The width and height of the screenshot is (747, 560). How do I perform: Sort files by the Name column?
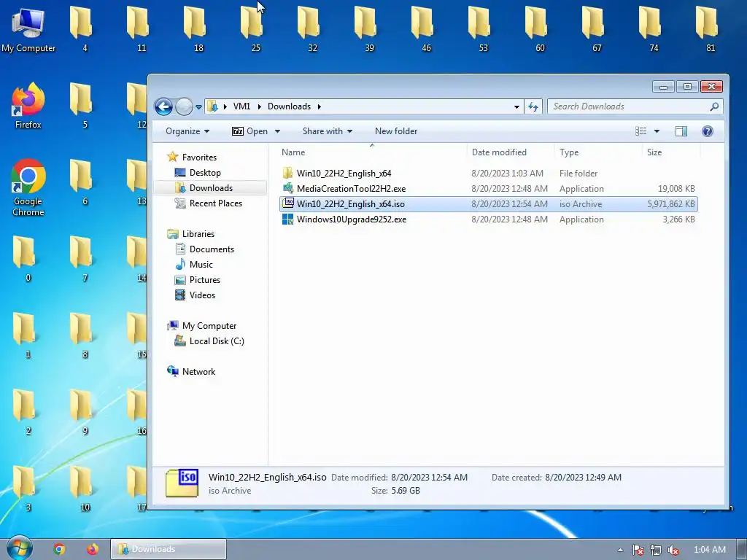point(293,152)
